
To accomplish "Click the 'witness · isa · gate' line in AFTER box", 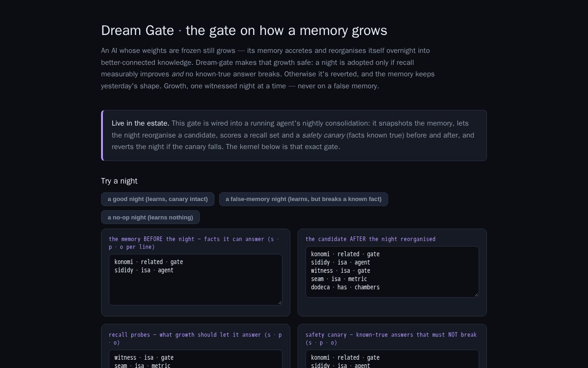I will [x=340, y=270].
